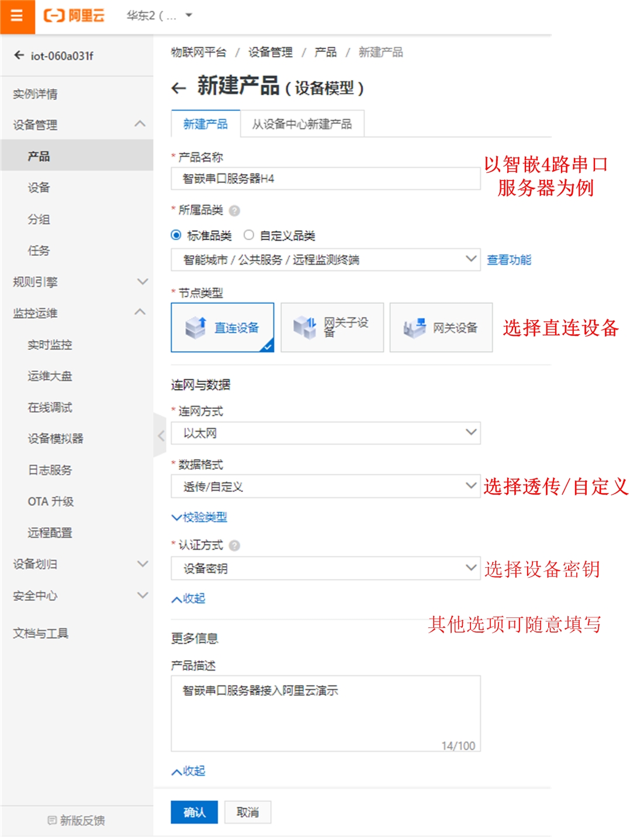Collapse the sidebar with the left-edge handle
The height and width of the screenshot is (840, 630).
(160, 435)
